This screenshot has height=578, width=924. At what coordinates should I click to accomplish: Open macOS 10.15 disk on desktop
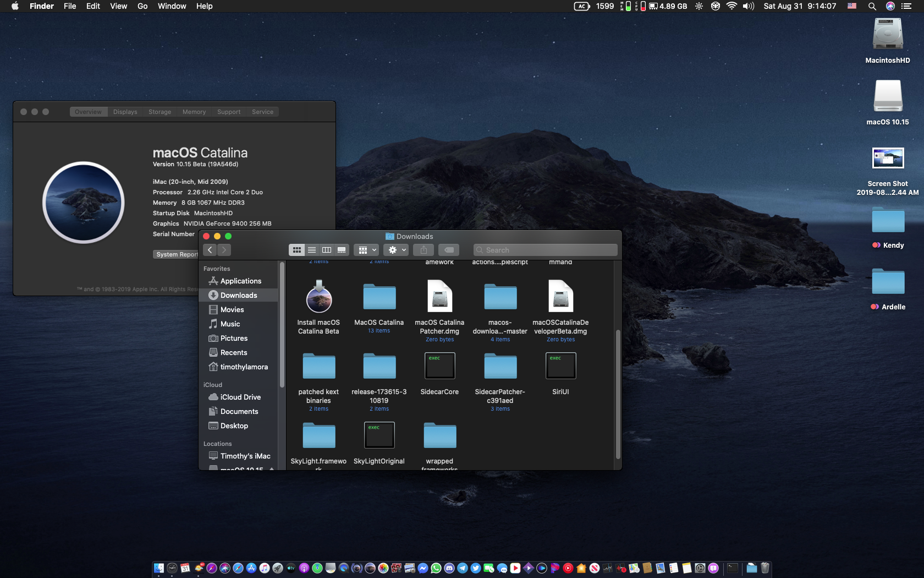tap(888, 96)
